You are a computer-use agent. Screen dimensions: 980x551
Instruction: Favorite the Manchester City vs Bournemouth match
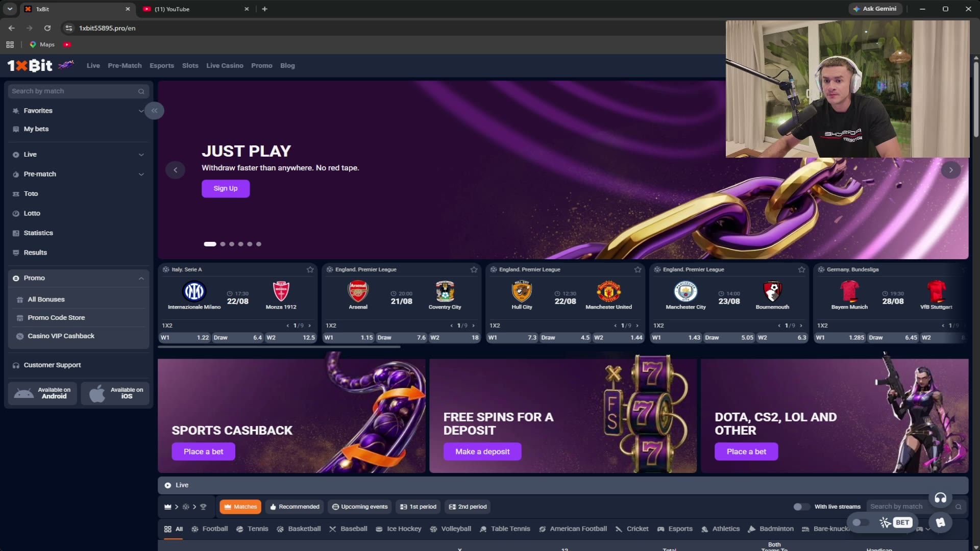tap(801, 269)
